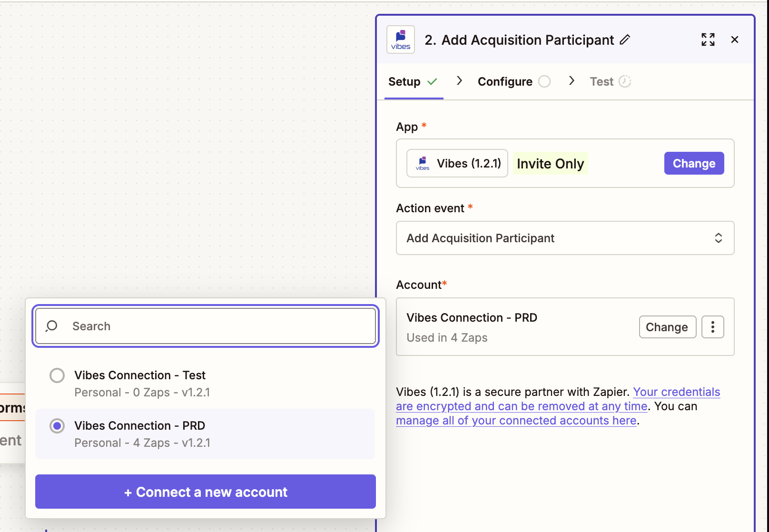
Task: Select Vibes Connection - PRD radio button
Action: click(x=57, y=426)
